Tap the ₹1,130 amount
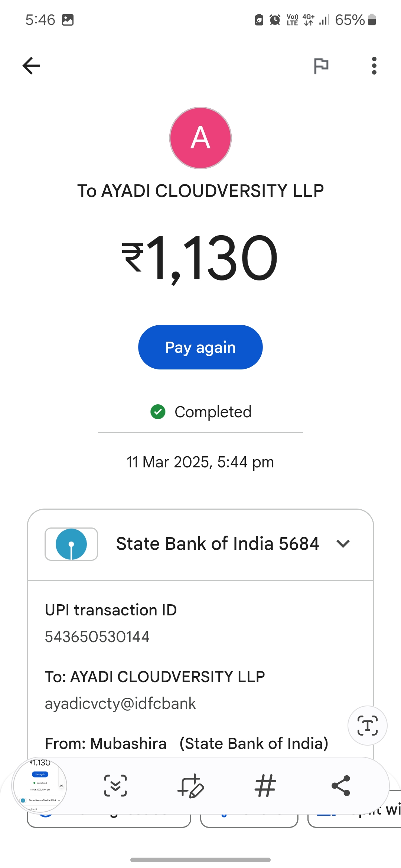 click(200, 258)
